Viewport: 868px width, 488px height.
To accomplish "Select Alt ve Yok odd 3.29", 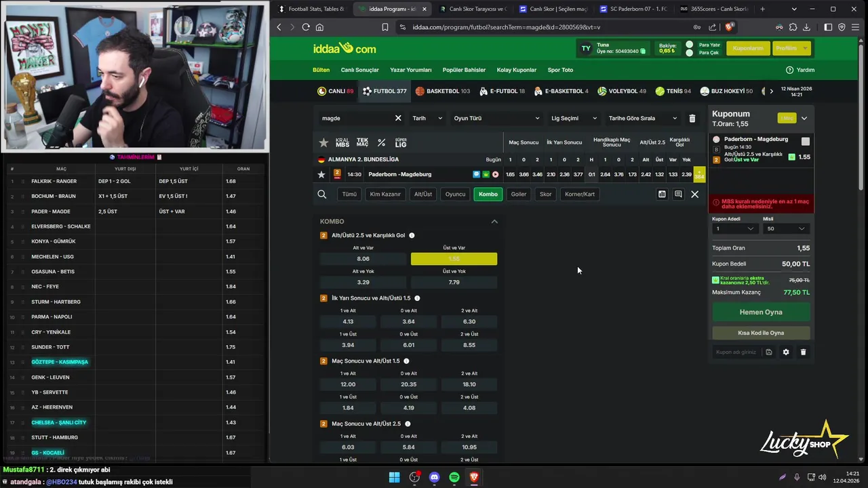I will point(363,282).
